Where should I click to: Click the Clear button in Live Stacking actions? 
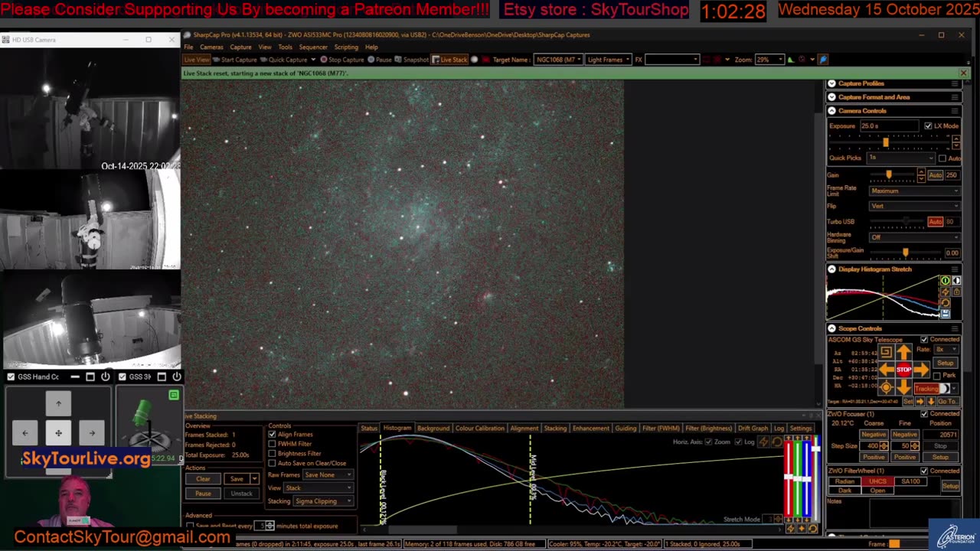203,479
